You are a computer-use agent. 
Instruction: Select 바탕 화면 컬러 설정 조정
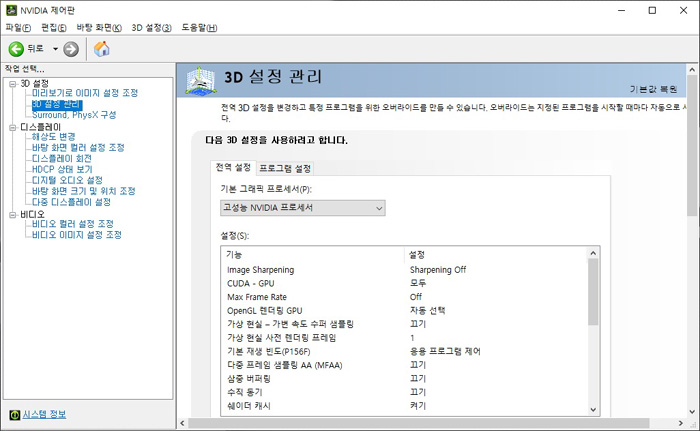click(78, 147)
